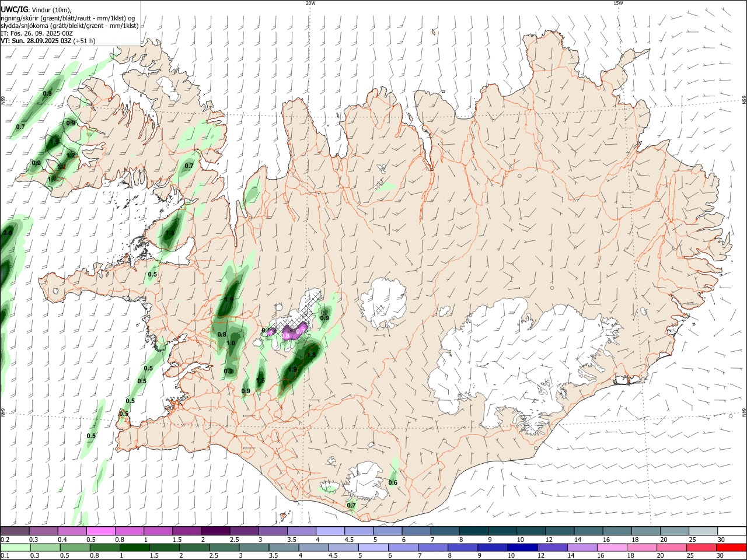Click the 15W longitude label at top

pos(618,3)
